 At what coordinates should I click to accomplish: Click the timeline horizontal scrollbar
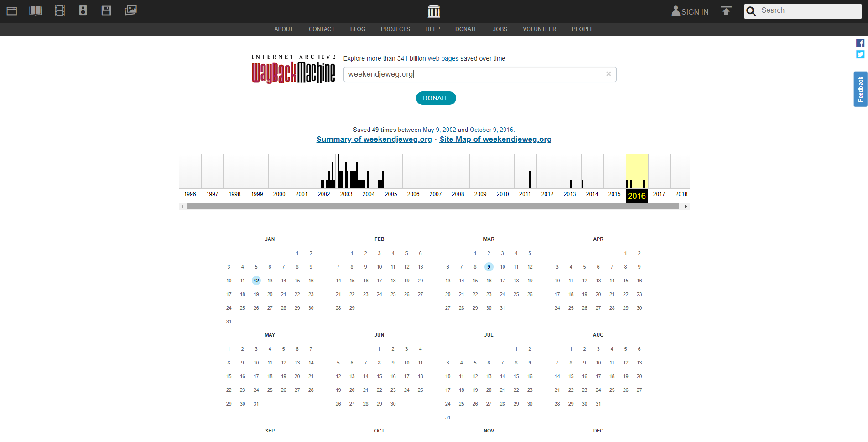coord(432,207)
